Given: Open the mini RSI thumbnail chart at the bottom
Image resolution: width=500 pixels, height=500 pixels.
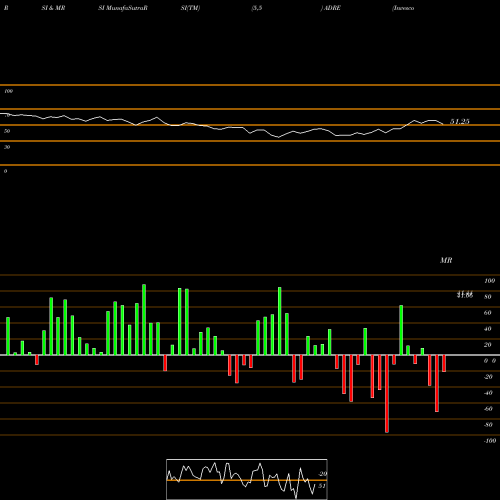Looking at the screenshot, I should (247, 479).
